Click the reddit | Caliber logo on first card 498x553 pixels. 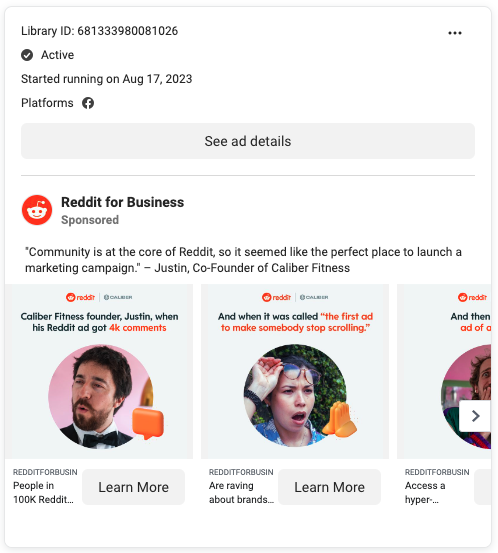tap(99, 297)
